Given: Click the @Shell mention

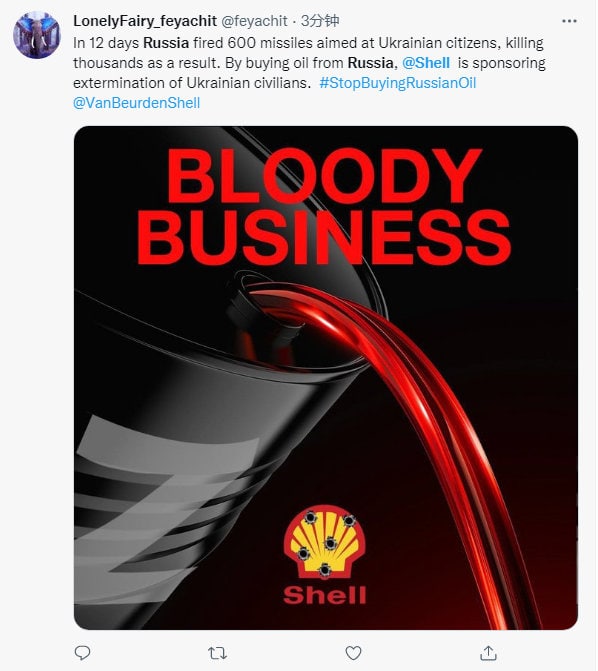Looking at the screenshot, I should [426, 63].
